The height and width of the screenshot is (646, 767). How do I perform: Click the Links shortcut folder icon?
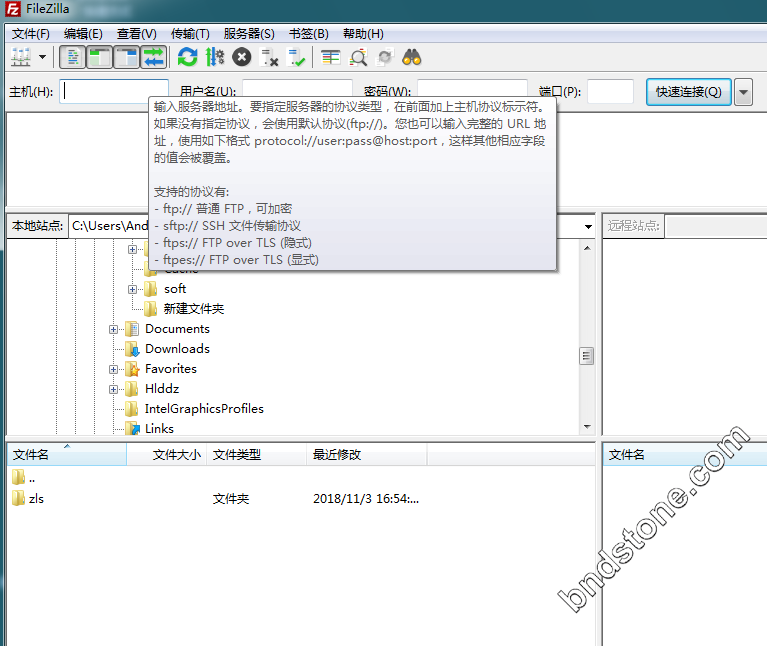[x=132, y=428]
